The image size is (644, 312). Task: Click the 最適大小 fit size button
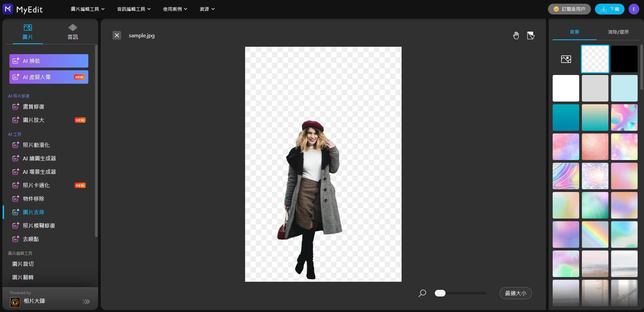coord(515,293)
